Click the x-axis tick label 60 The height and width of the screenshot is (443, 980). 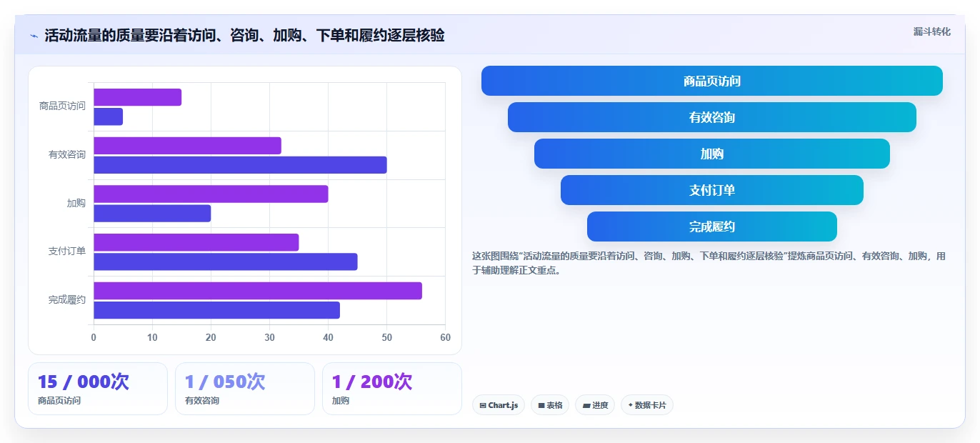pyautogui.click(x=445, y=338)
